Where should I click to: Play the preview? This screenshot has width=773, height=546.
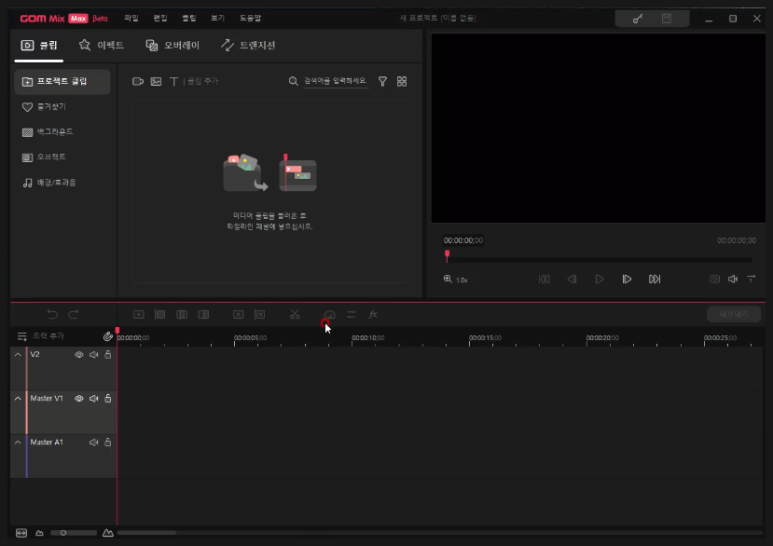[599, 279]
